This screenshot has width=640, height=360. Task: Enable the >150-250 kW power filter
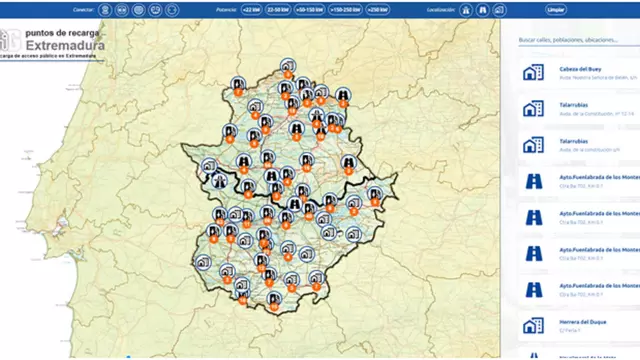[x=345, y=10]
